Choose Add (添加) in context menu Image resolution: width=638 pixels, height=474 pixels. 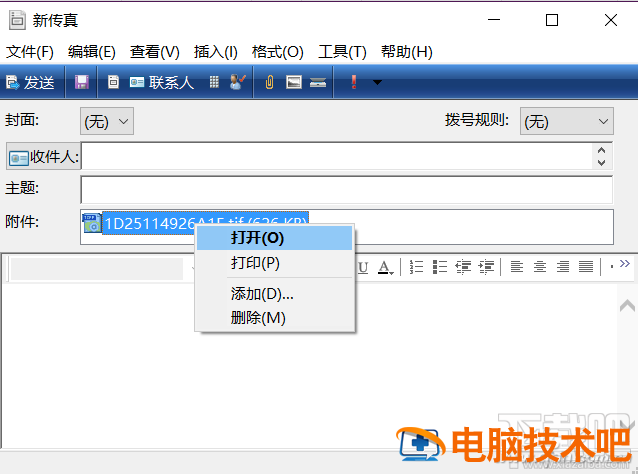[x=274, y=293]
